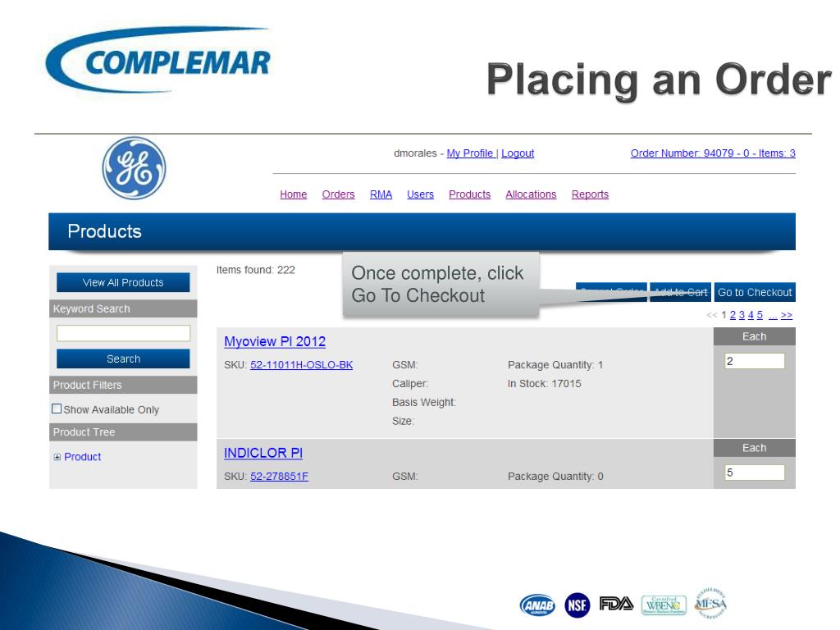The height and width of the screenshot is (630, 840).
Task: Open the Users menu link
Action: click(x=420, y=194)
